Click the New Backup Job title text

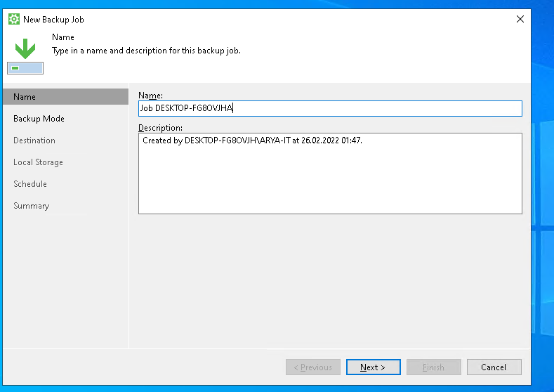53,20
